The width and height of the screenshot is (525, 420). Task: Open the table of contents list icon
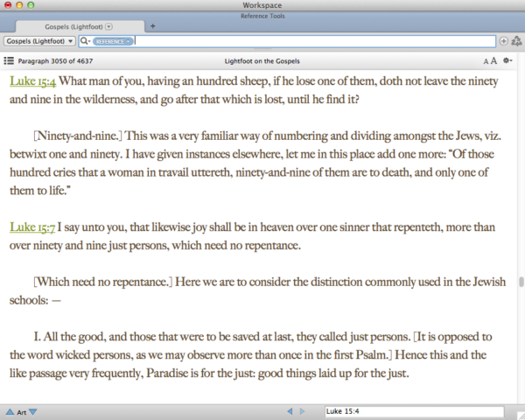point(9,60)
